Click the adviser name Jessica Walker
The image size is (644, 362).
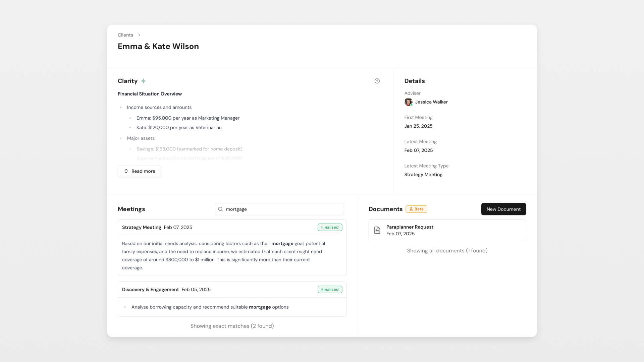[x=431, y=102]
